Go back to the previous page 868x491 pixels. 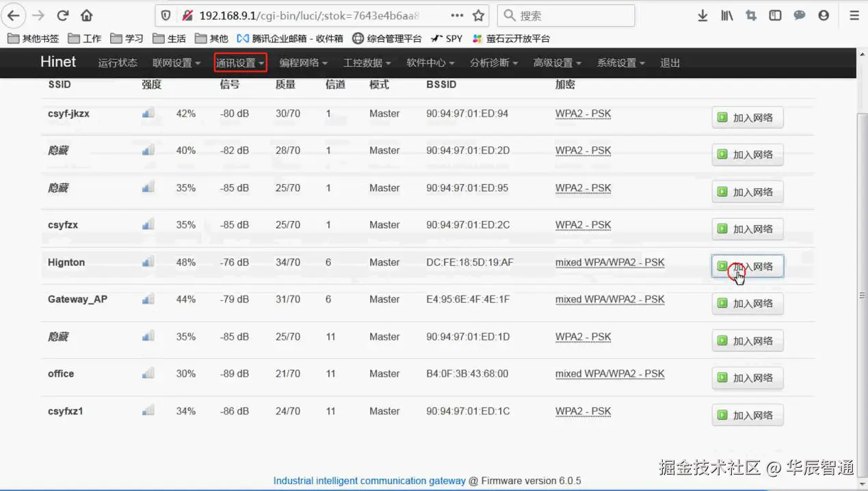14,15
